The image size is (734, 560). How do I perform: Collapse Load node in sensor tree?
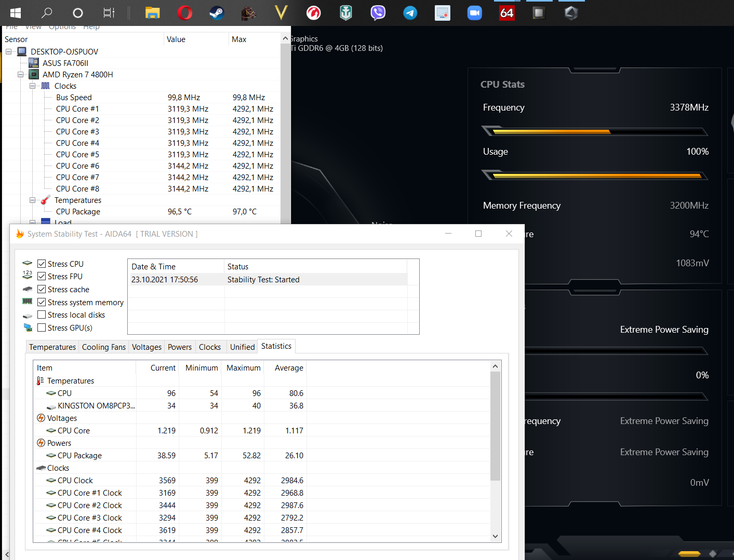click(x=32, y=223)
